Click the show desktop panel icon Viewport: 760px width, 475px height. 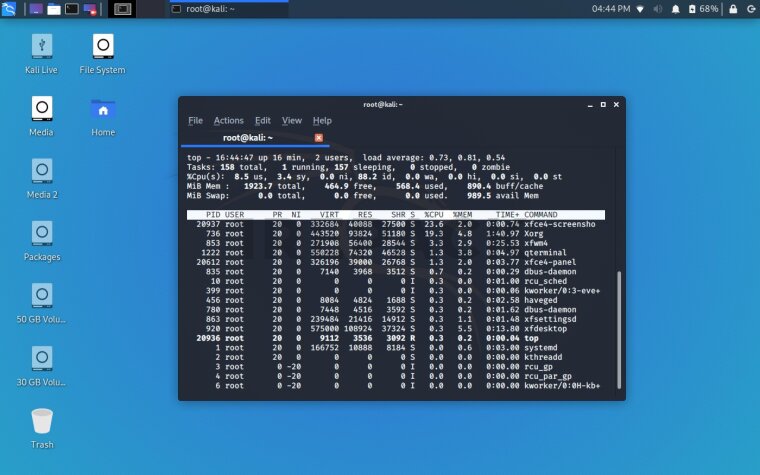coord(35,9)
